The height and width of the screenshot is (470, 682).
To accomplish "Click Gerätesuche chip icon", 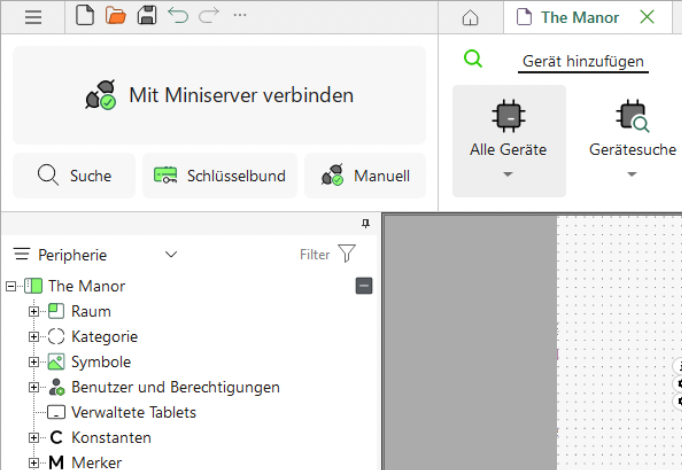I will (632, 116).
